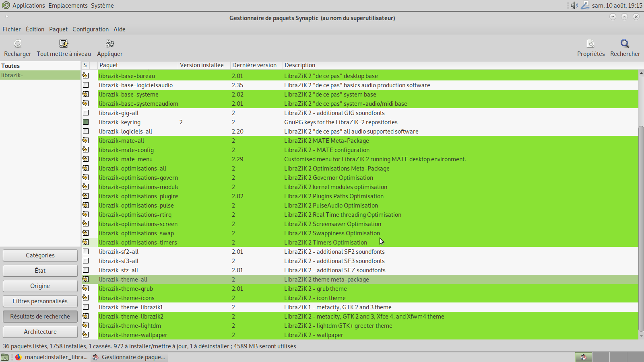Sort by the Dernière version column header
Viewport: 644px width, 362px height.
(256, 65)
